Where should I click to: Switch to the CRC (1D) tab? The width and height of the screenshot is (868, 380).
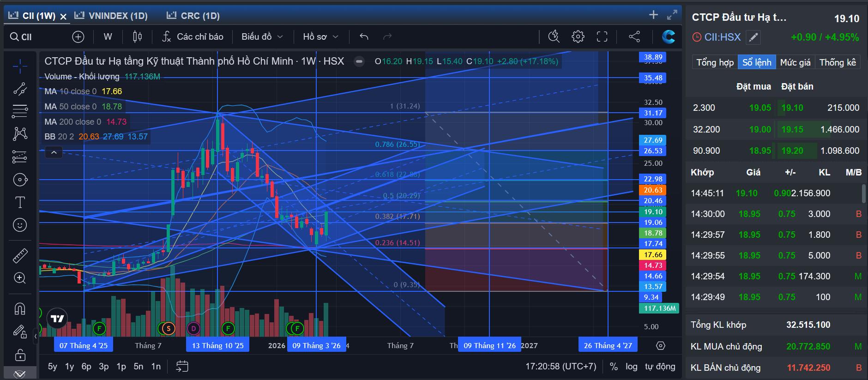pos(193,16)
